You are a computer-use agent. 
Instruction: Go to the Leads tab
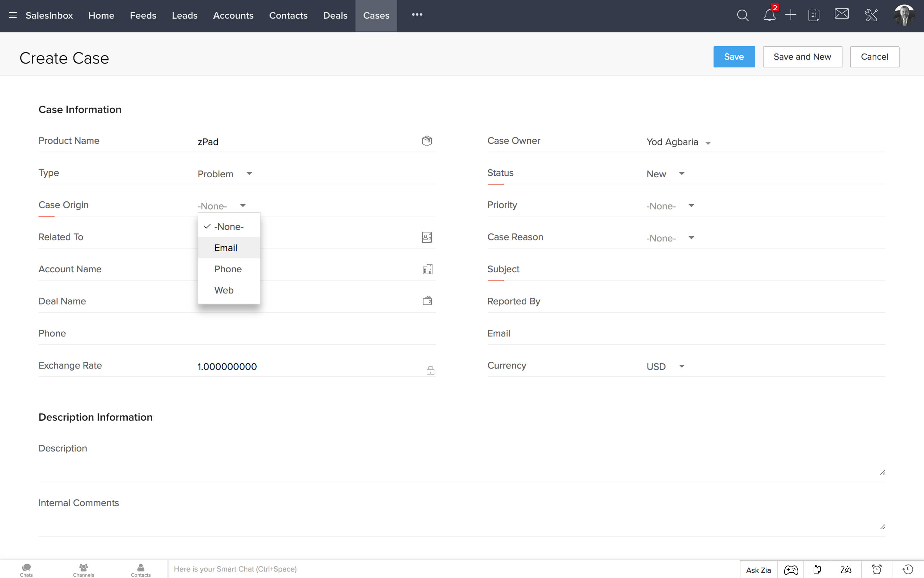[184, 15]
